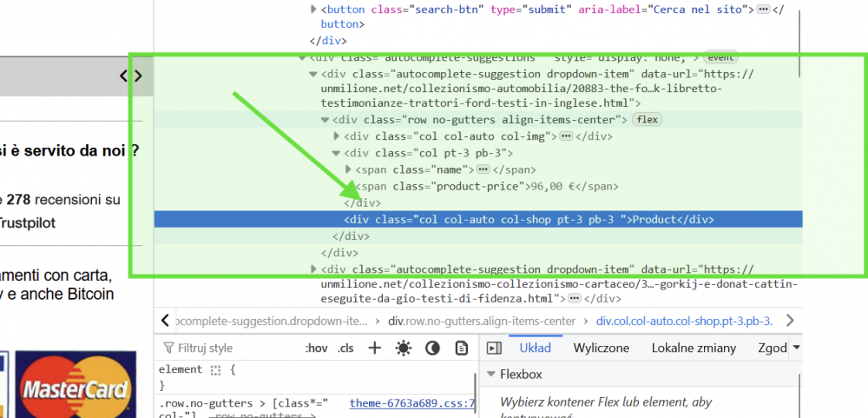
Task: Collapse the col pt-3 pb-3 div
Action: [336, 153]
